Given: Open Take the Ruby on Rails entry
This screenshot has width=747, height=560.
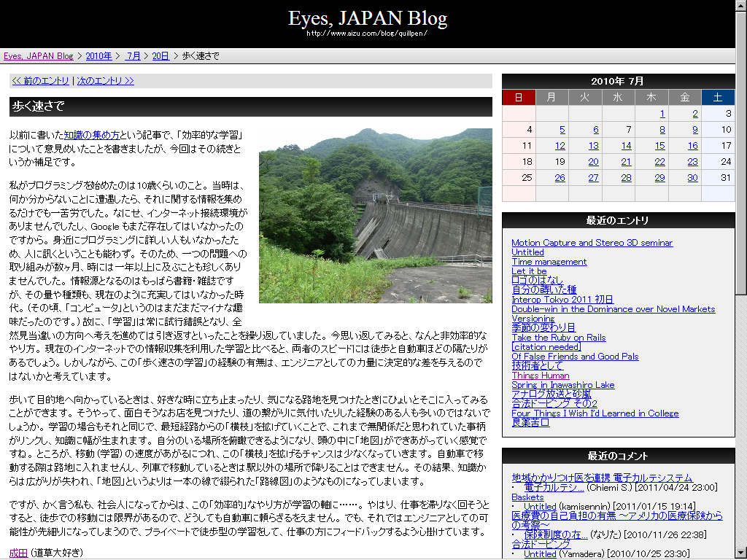Looking at the screenshot, I should coord(559,338).
